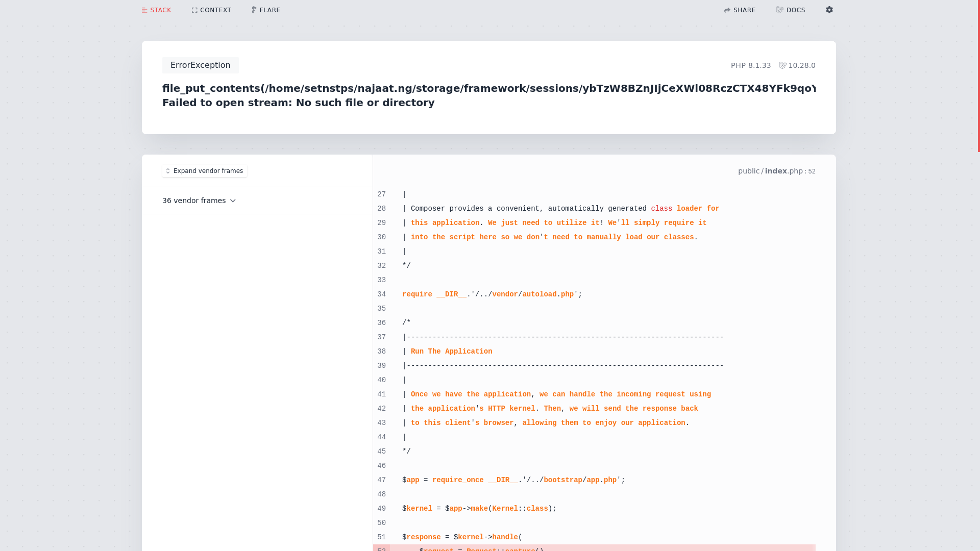
Task: Click line number 47 in code gutter
Action: (x=381, y=480)
